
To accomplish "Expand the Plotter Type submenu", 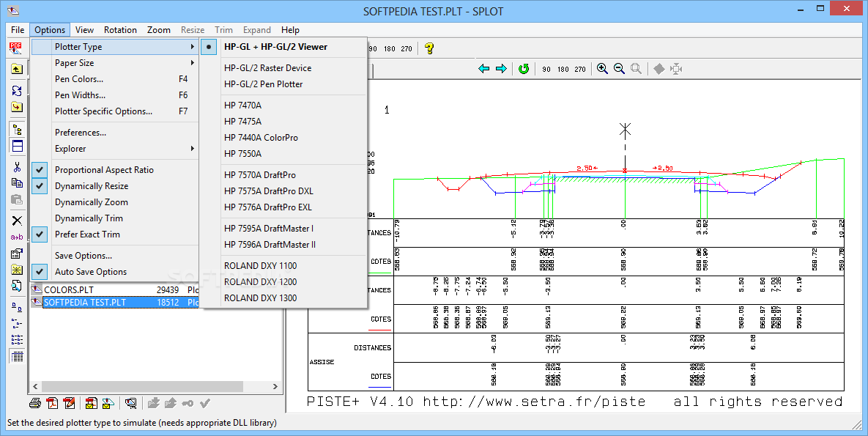I will click(x=115, y=47).
